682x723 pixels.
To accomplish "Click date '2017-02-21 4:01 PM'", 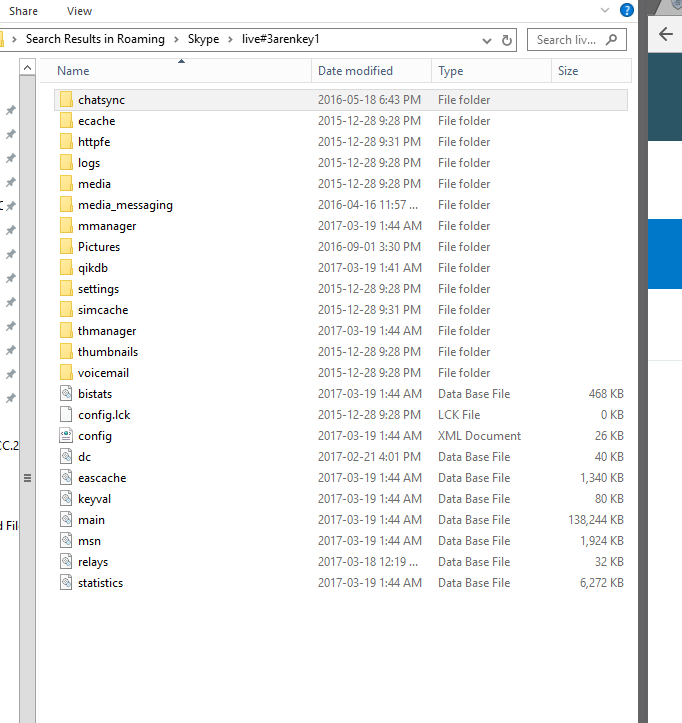I will point(369,457).
